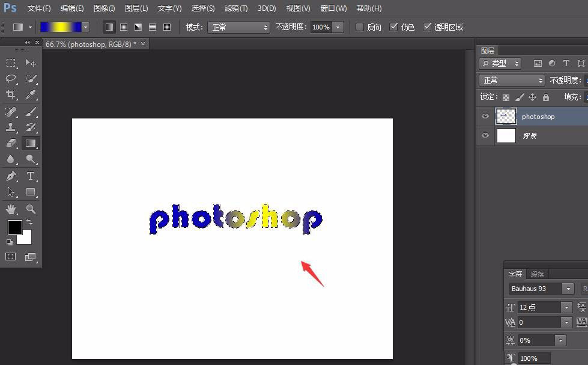Swap foreground and background colors
588x365 pixels.
(x=29, y=222)
